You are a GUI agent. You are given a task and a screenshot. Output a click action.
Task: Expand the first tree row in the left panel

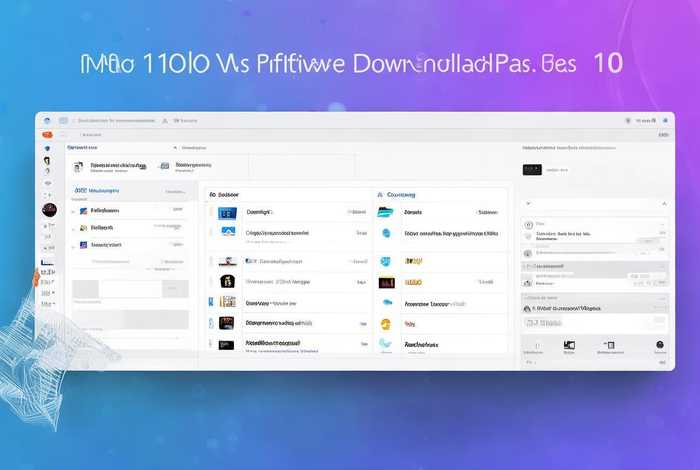tap(72, 211)
